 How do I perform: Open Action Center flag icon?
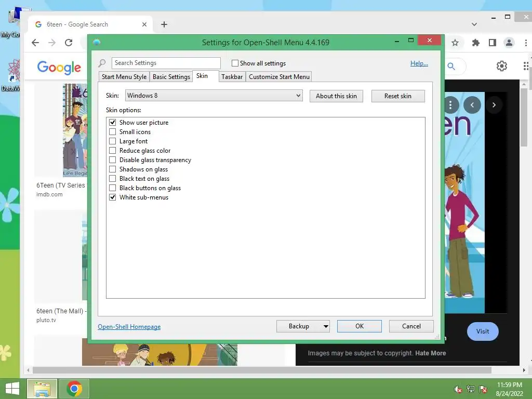point(483,389)
